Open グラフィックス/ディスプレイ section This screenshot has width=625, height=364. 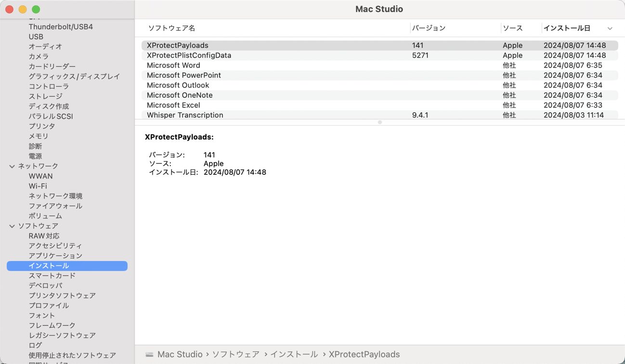coord(74,77)
